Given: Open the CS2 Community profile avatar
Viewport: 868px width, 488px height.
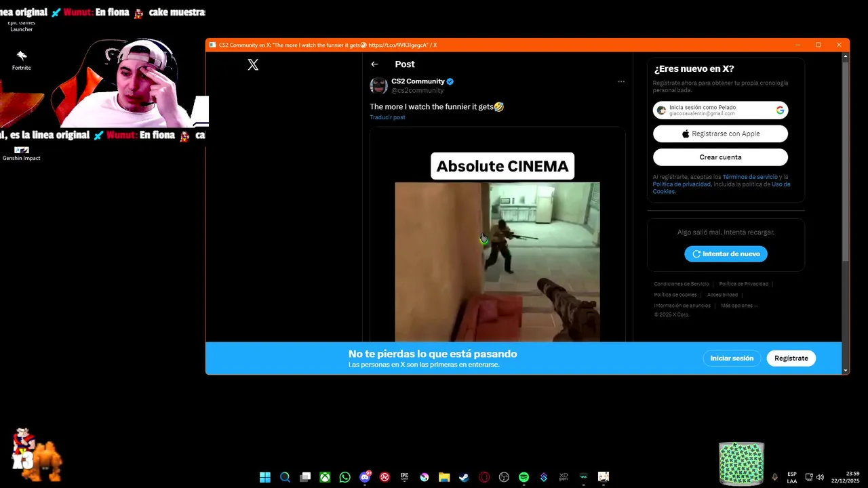Looking at the screenshot, I should coord(378,85).
